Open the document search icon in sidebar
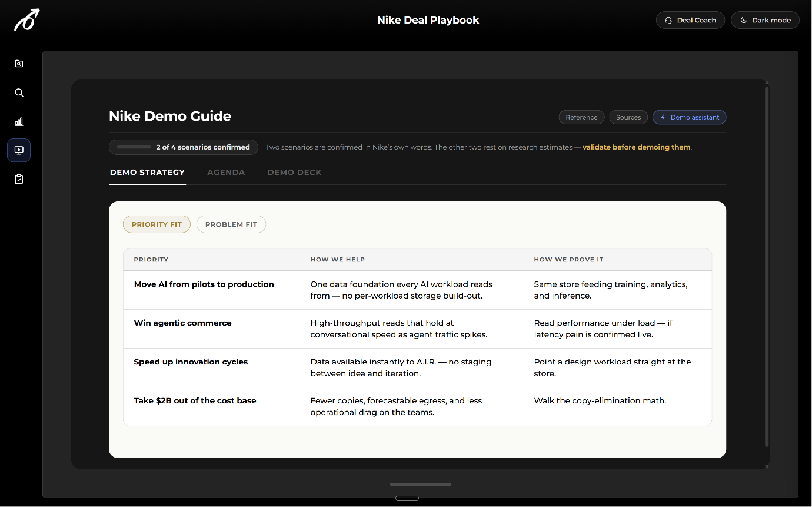This screenshot has width=812, height=507. (x=19, y=64)
